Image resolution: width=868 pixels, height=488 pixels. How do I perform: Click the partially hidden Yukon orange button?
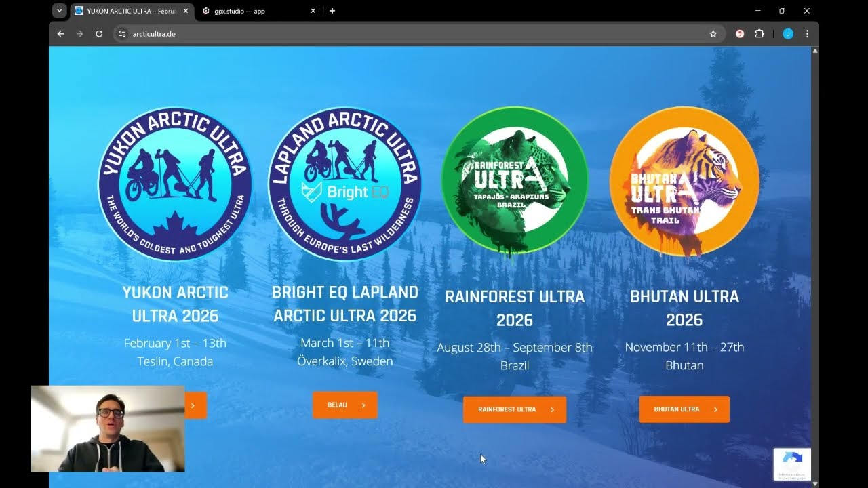point(195,405)
